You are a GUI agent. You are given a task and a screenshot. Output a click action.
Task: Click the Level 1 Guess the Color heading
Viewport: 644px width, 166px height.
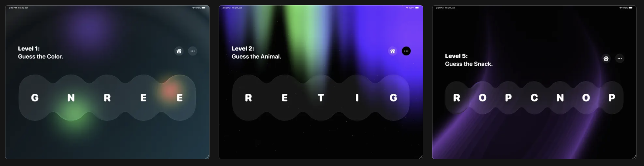point(41,52)
